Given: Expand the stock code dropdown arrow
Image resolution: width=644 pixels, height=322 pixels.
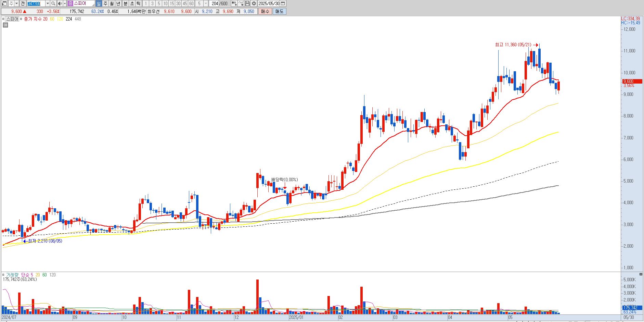Looking at the screenshot, I should tap(48, 3).
